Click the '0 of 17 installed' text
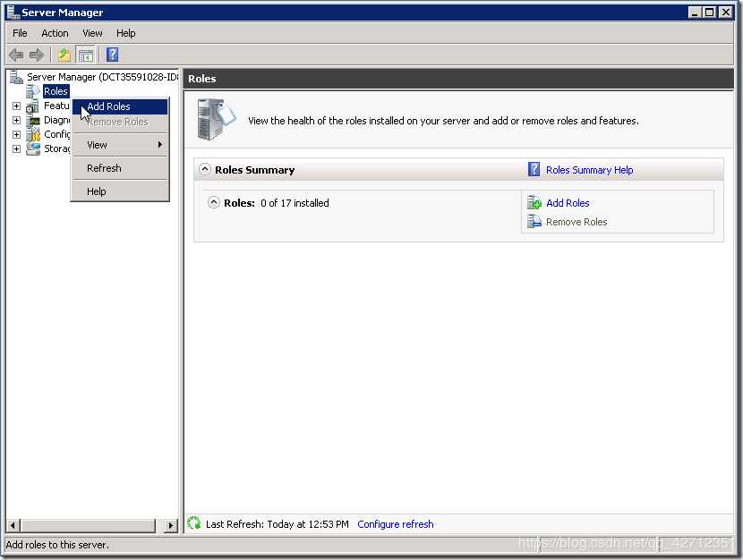 [x=295, y=203]
